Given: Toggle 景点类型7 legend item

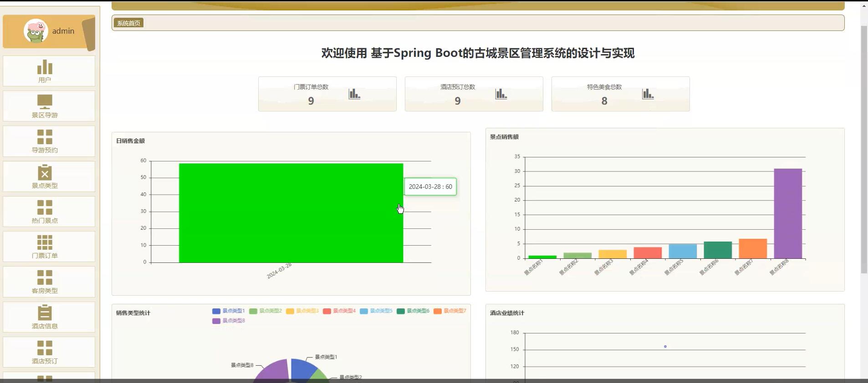Looking at the screenshot, I should [450, 311].
